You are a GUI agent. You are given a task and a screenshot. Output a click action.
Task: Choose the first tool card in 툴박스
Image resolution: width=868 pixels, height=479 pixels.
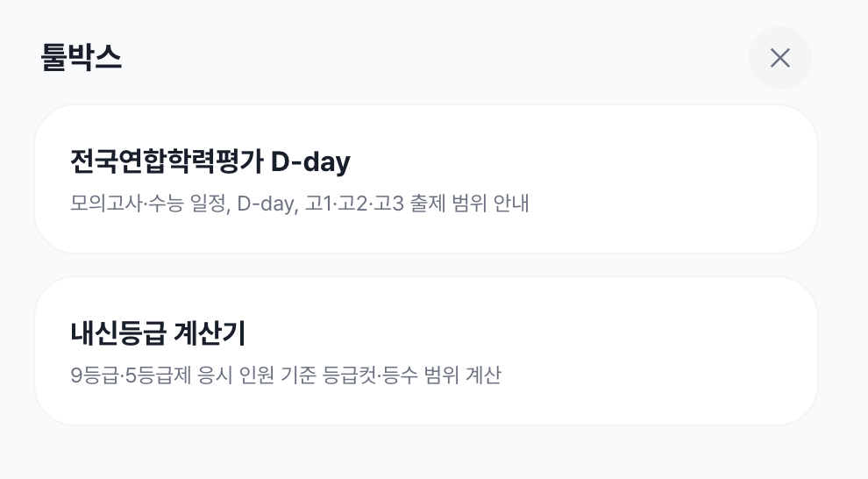point(426,179)
